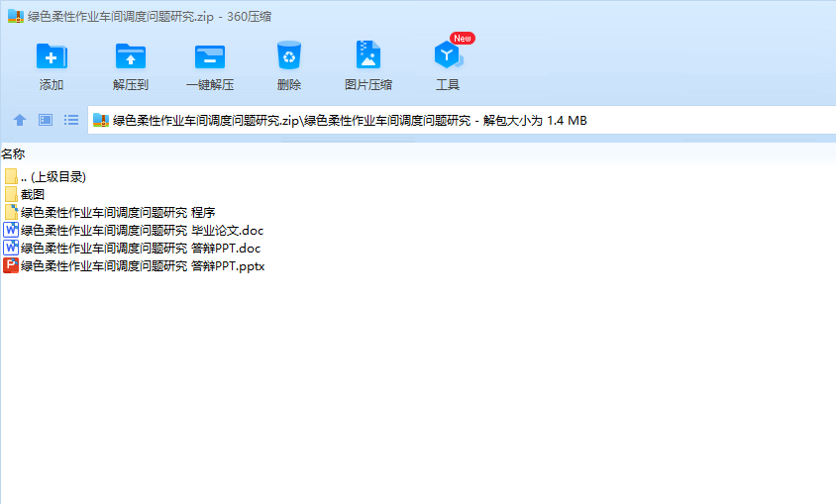Click the 名称 column header

click(x=13, y=153)
